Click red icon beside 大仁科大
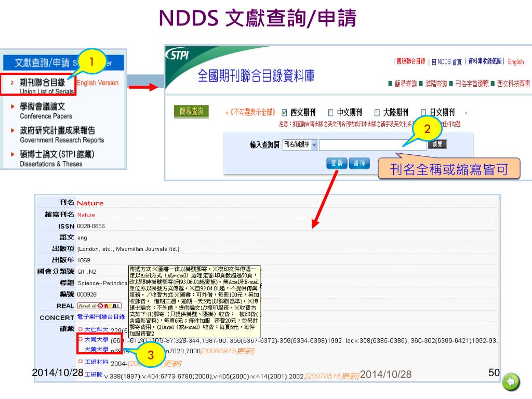 [81, 329]
